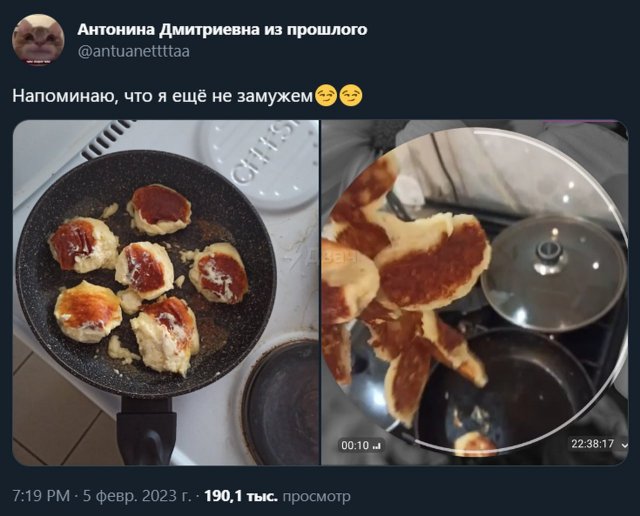Click the date 5 февр. 2023 г.

pyautogui.click(x=137, y=496)
